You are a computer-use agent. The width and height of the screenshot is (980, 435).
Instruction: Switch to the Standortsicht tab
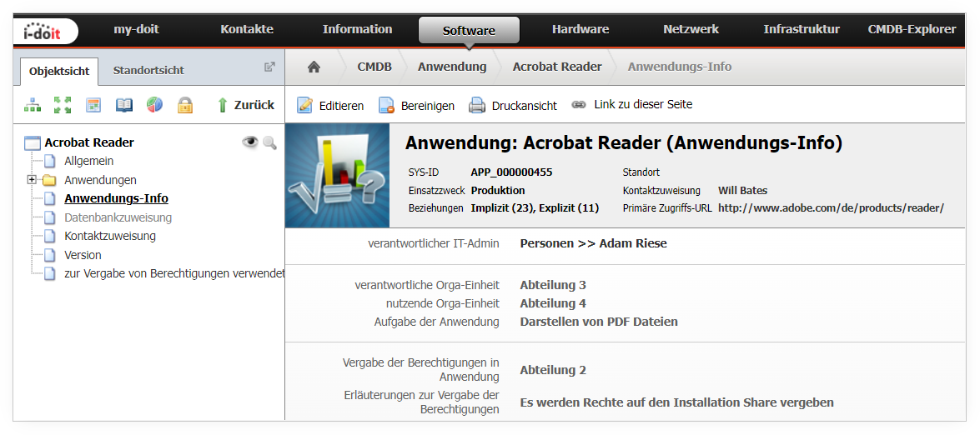pyautogui.click(x=148, y=71)
